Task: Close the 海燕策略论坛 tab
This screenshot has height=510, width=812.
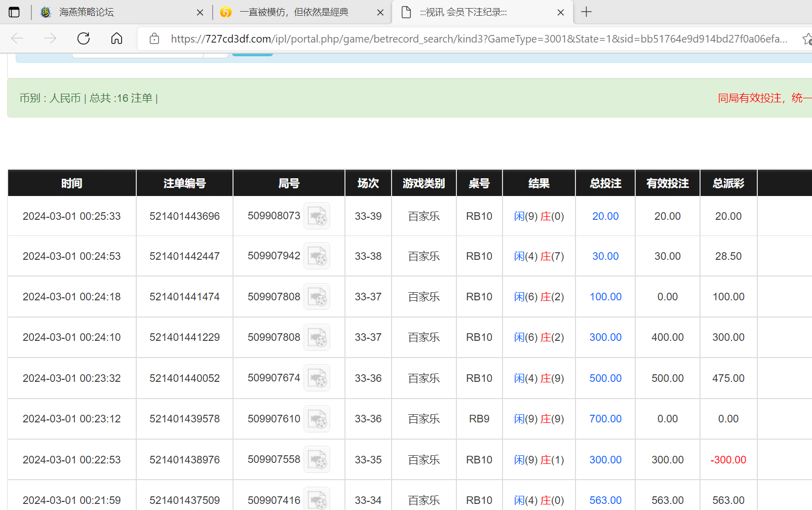Action: (x=200, y=13)
